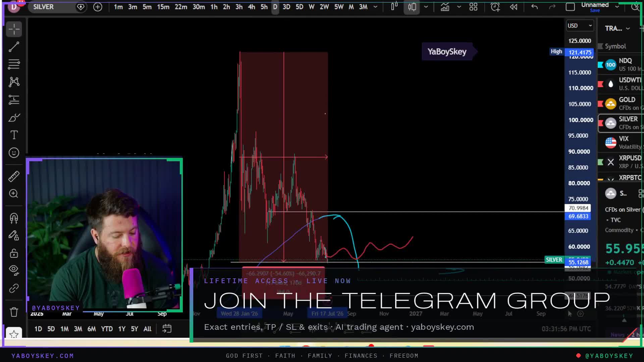This screenshot has width=644, height=362.
Task: Select the crosshair cursor tool
Action: point(14,29)
